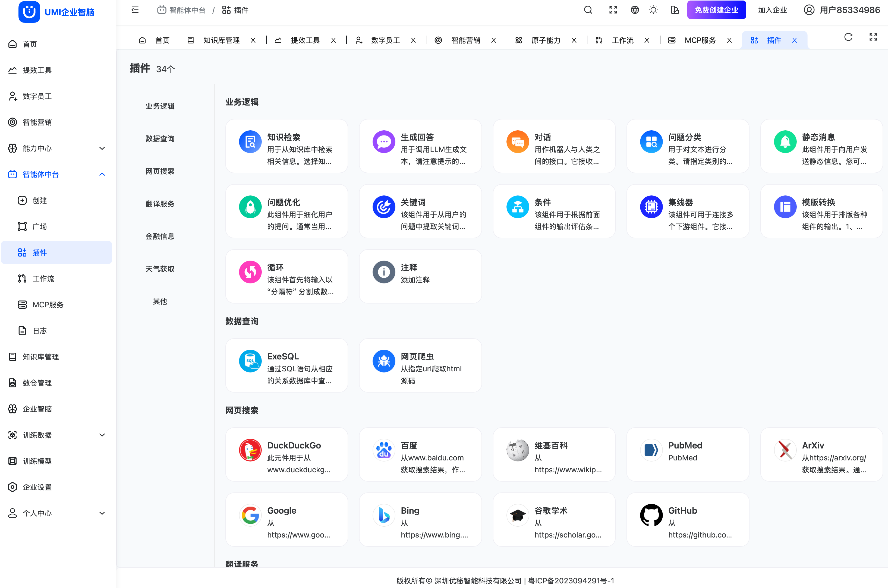Jump to 翻译服务 category
The image size is (888, 588).
pyautogui.click(x=160, y=204)
